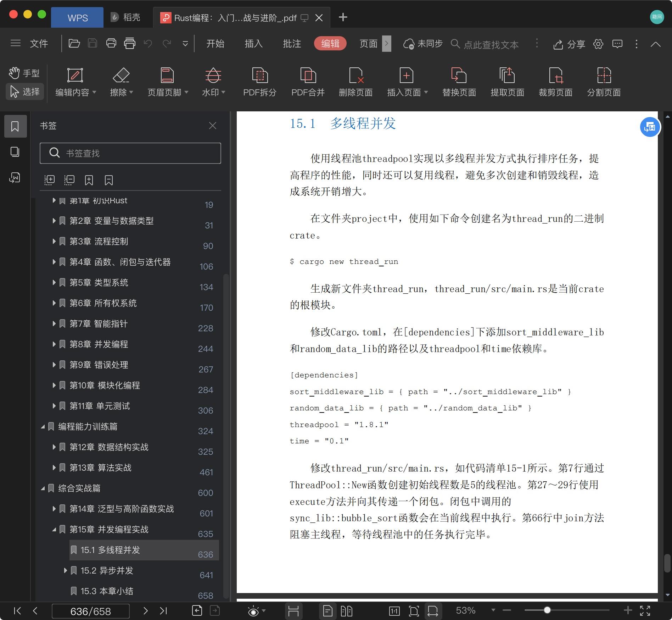Collapse all bookmarks icon
Viewport: 672px width, 620px height.
click(69, 180)
